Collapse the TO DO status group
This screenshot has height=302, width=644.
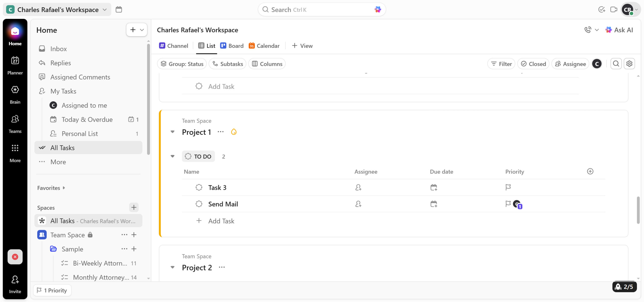[x=173, y=156]
